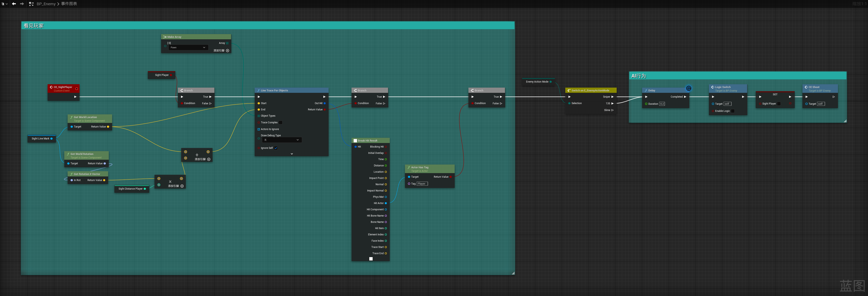This screenshot has height=296, width=868.
Task: Toggle Enable Logic checkbox on Logic Switch
Action: click(x=733, y=111)
